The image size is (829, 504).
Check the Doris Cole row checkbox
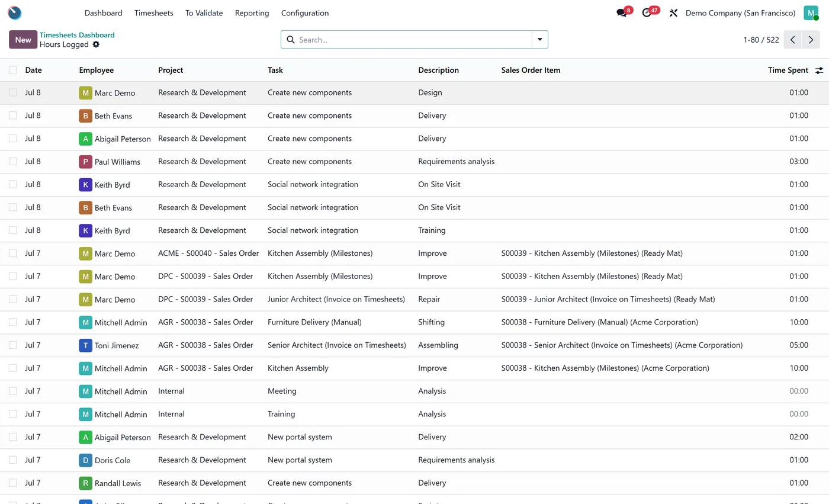click(13, 460)
